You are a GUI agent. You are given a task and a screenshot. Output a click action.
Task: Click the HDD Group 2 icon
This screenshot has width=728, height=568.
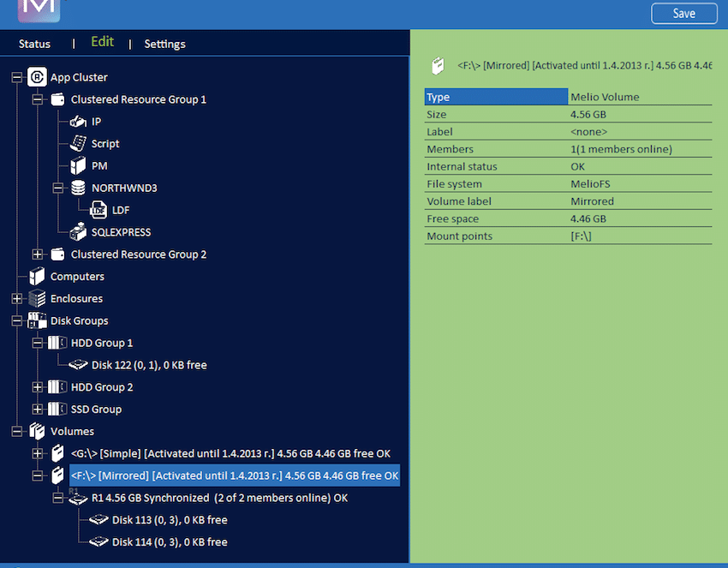[x=57, y=387]
